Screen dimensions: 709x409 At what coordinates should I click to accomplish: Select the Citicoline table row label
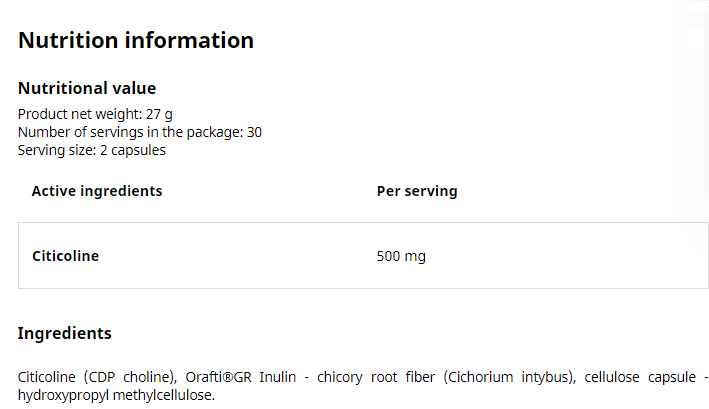pyautogui.click(x=66, y=256)
